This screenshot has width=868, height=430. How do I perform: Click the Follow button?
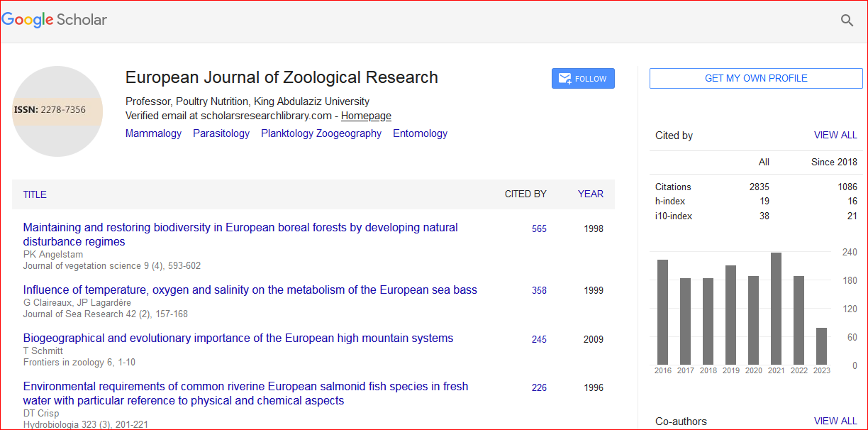tap(583, 79)
